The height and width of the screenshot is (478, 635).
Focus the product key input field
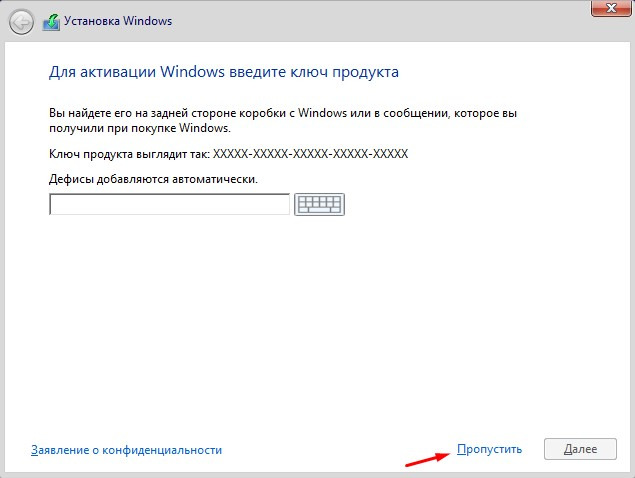[x=169, y=204]
